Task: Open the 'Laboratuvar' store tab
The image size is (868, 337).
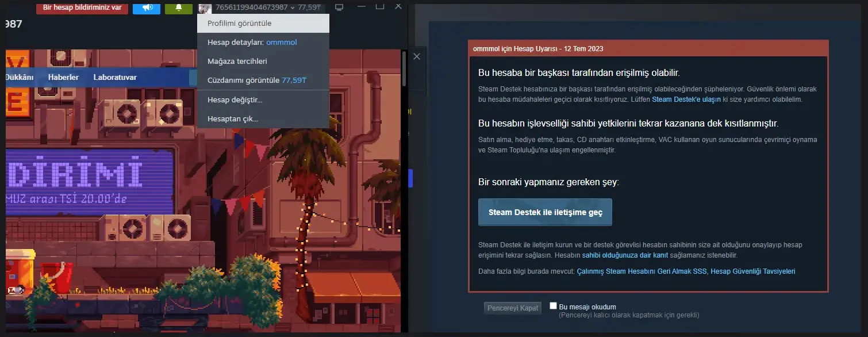Action: tap(115, 78)
